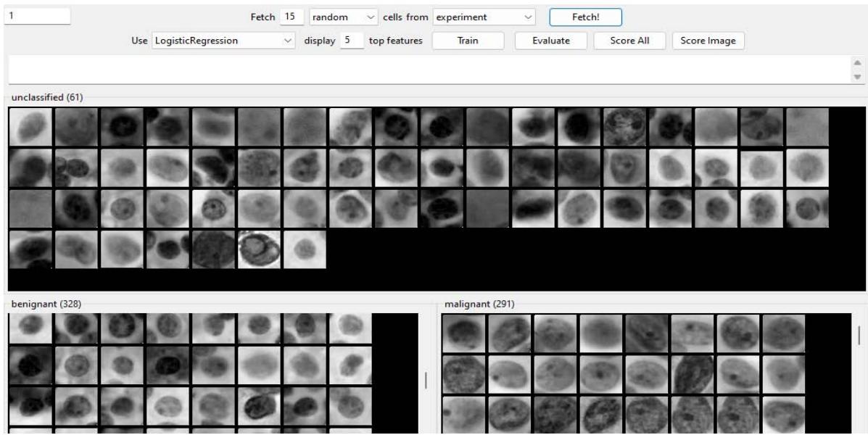Image resolution: width=868 pixels, height=435 pixels.
Task: Click the up arrow of the output box scrollbar
Action: click(859, 63)
